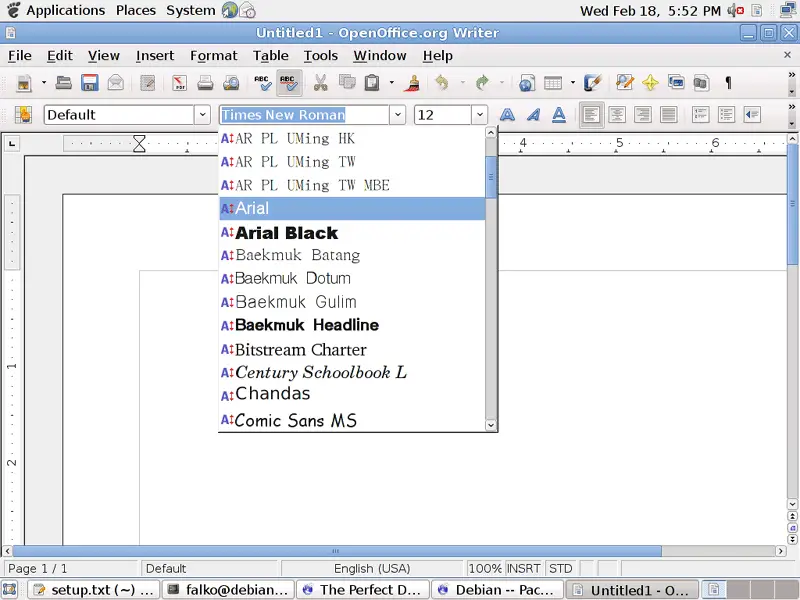Open Styles and Formatting icon
Image resolution: width=800 pixels, height=600 pixels.
click(x=23, y=115)
